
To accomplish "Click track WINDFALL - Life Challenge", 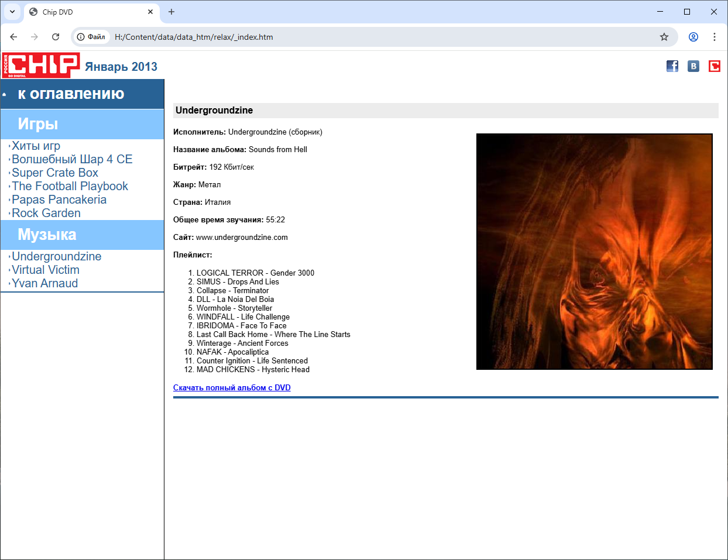I will point(243,317).
